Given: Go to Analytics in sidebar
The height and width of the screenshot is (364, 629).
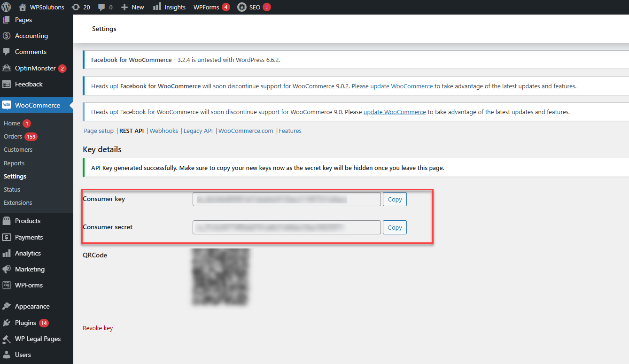Looking at the screenshot, I should 28,253.
